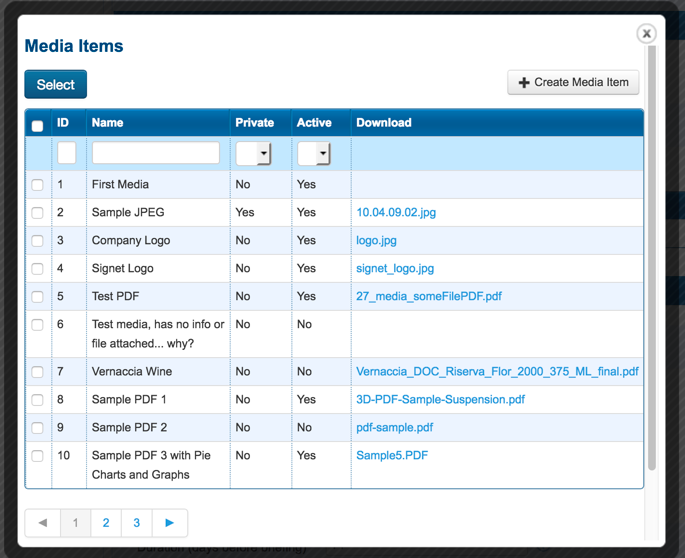Open the signet_logo.jpg download link

click(395, 269)
